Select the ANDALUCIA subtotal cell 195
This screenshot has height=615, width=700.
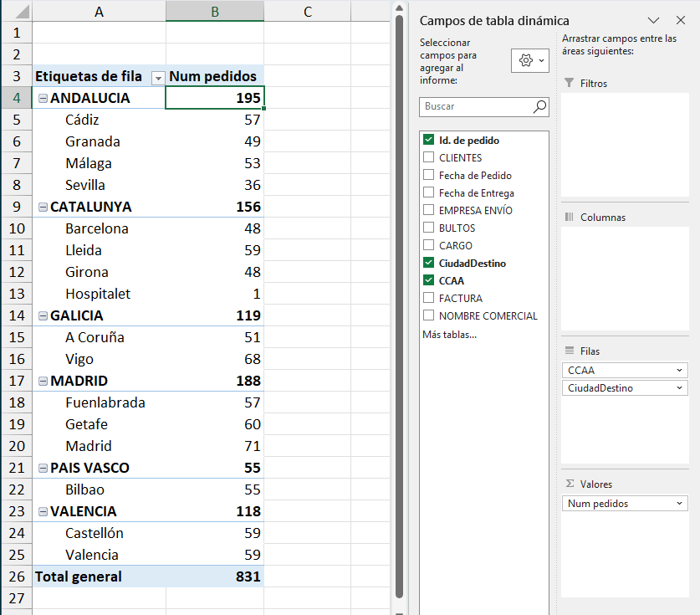[x=215, y=98]
